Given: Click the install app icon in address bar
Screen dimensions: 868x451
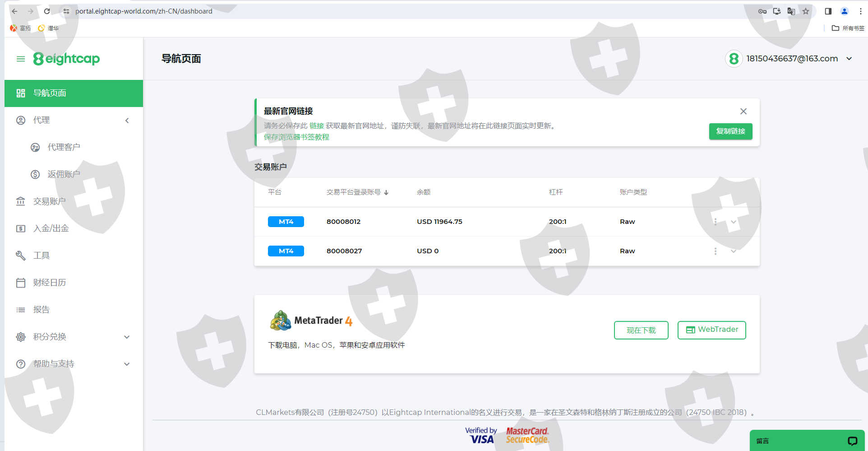Looking at the screenshot, I should tap(777, 11).
